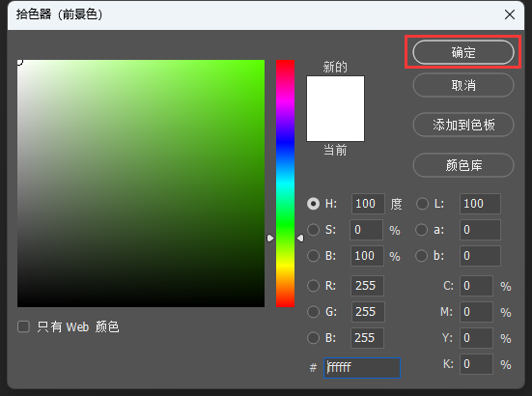Image resolution: width=532 pixels, height=396 pixels.
Task: Click the left hue slider arrow handle
Action: (x=270, y=239)
